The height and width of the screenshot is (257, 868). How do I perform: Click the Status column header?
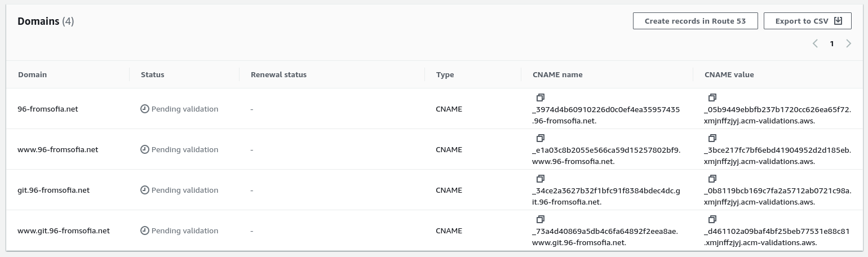point(152,75)
